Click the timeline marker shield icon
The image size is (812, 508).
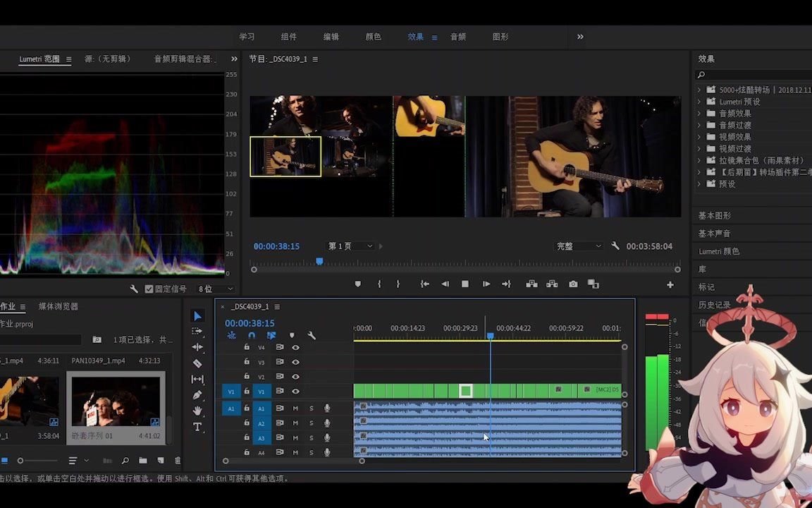tap(292, 336)
